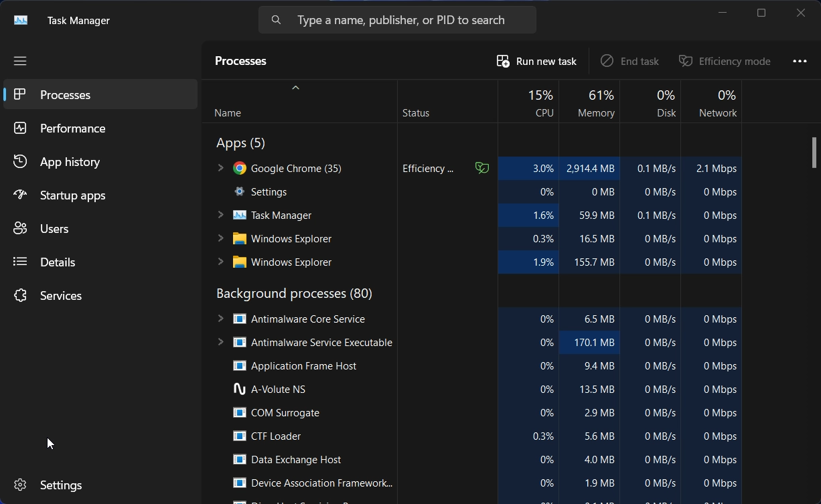
Task: Click the Device Association Framework icon
Action: click(239, 483)
